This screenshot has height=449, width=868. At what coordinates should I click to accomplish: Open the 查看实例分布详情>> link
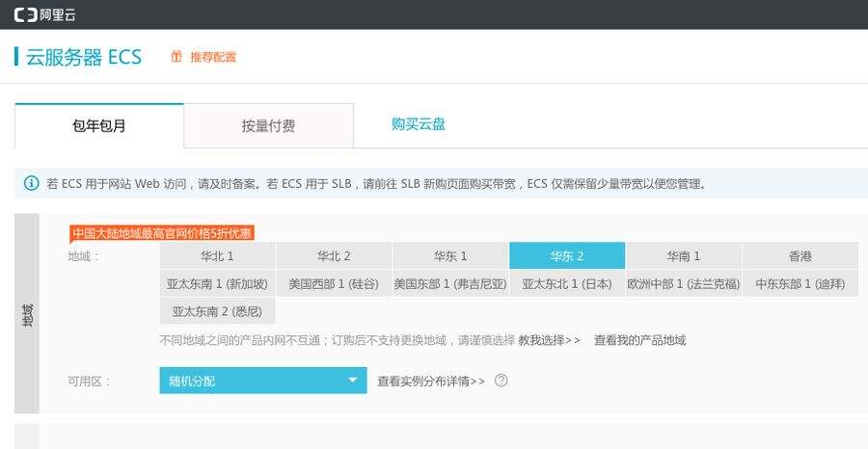click(x=431, y=381)
